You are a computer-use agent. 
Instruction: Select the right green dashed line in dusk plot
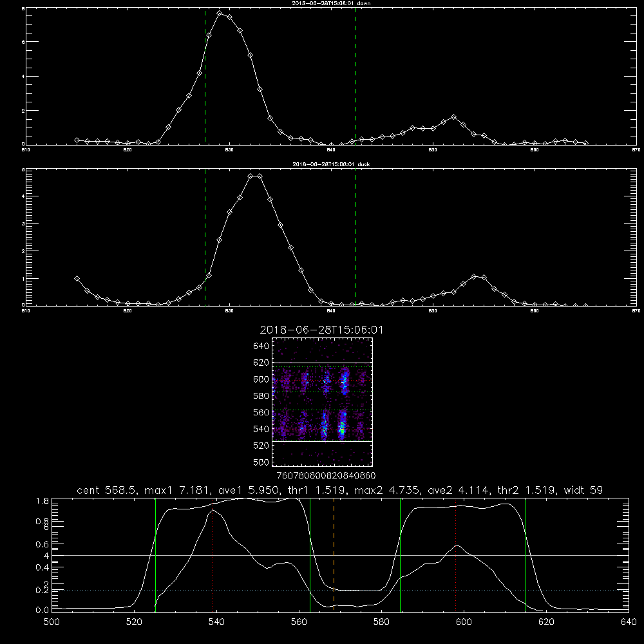pyautogui.click(x=355, y=238)
